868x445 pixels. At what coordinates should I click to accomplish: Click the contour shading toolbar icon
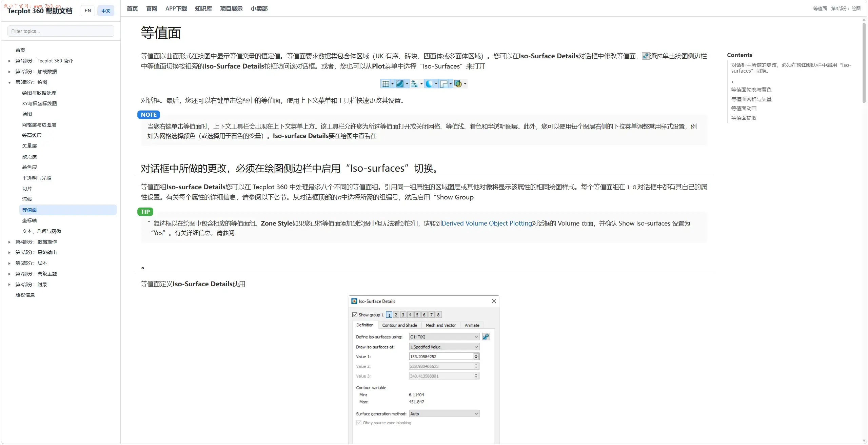[400, 84]
